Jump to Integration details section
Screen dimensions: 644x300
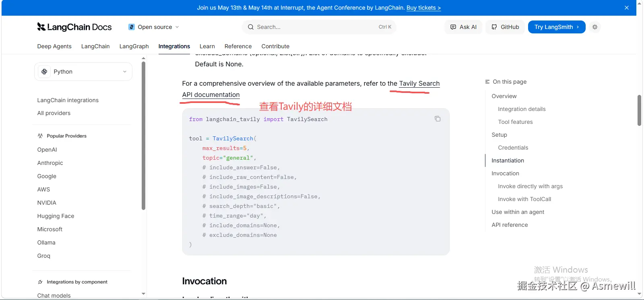pyautogui.click(x=522, y=109)
